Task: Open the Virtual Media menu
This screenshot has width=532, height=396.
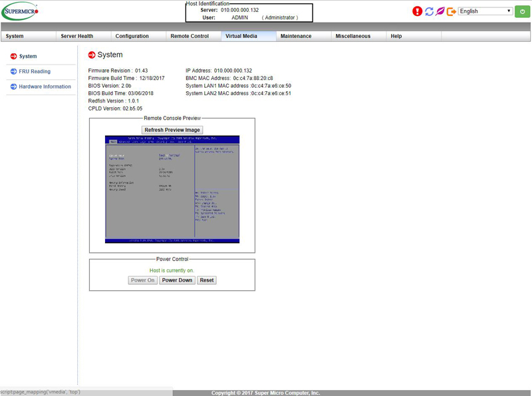Action: pyautogui.click(x=248, y=36)
